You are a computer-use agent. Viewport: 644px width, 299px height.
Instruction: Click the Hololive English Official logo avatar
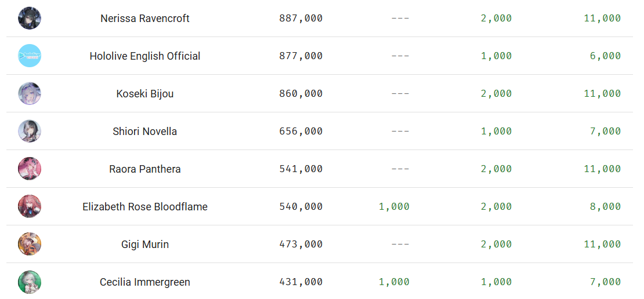[30, 56]
